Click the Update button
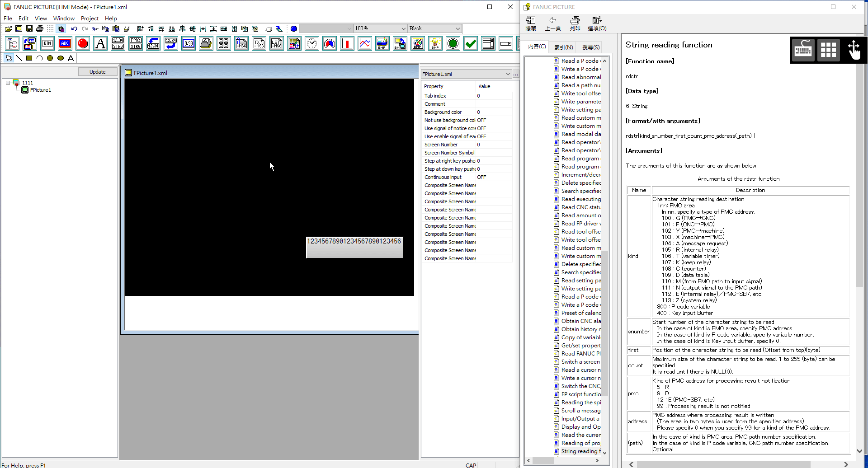This screenshot has height=468, width=868. pyautogui.click(x=97, y=72)
